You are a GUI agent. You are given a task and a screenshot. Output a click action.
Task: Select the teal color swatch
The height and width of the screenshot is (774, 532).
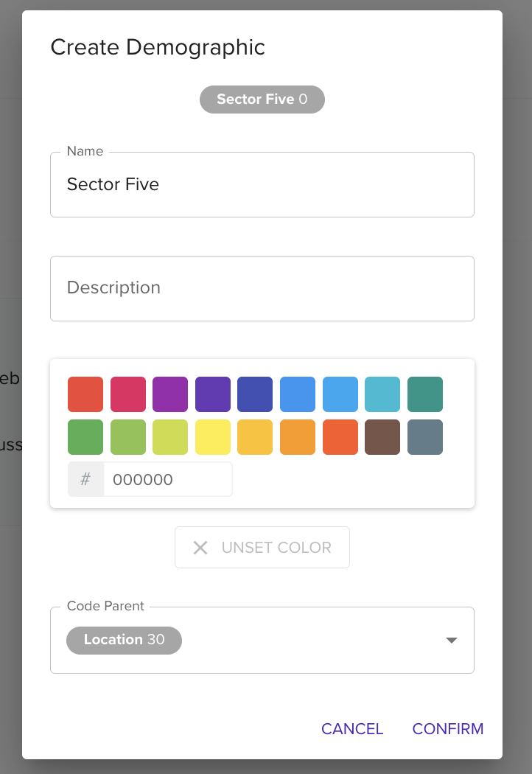[425, 394]
